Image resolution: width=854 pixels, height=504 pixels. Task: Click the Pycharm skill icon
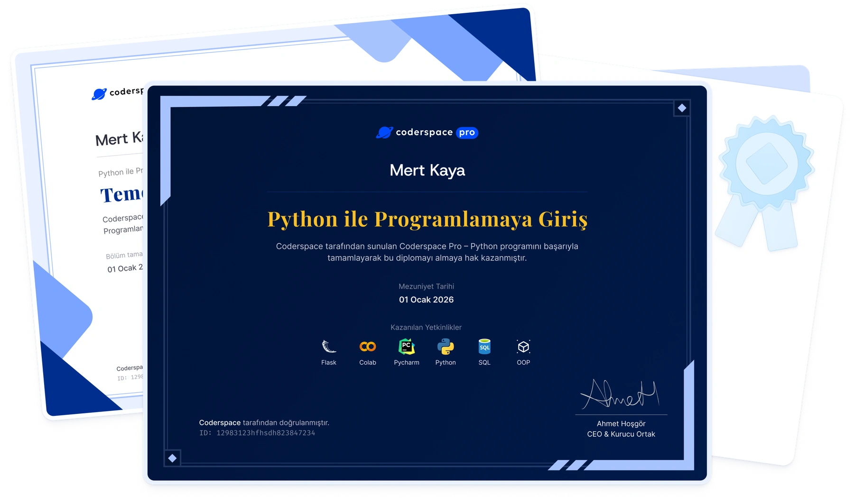[x=407, y=347]
